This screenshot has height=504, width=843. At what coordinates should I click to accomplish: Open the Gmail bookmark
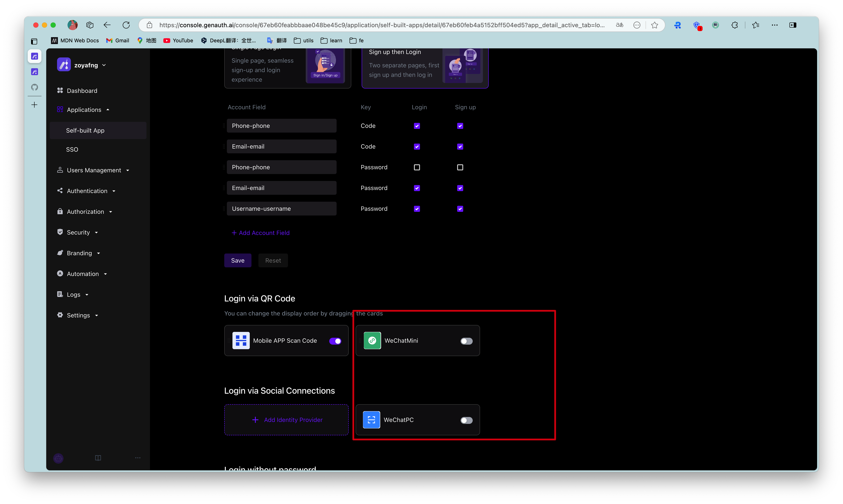pos(118,40)
